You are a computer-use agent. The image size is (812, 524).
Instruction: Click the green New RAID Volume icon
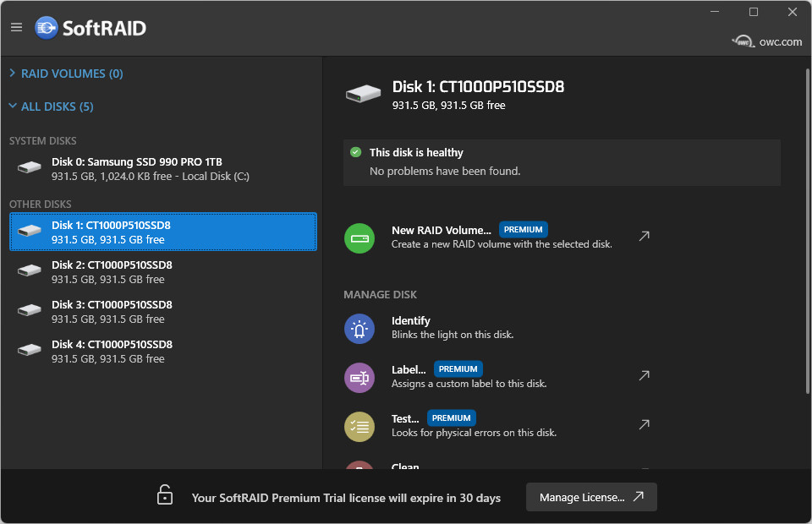359,238
